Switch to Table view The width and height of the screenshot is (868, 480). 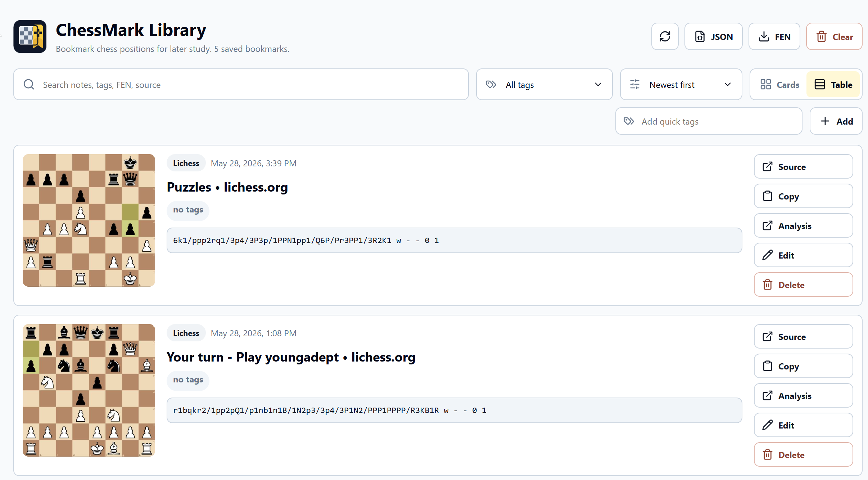(833, 85)
